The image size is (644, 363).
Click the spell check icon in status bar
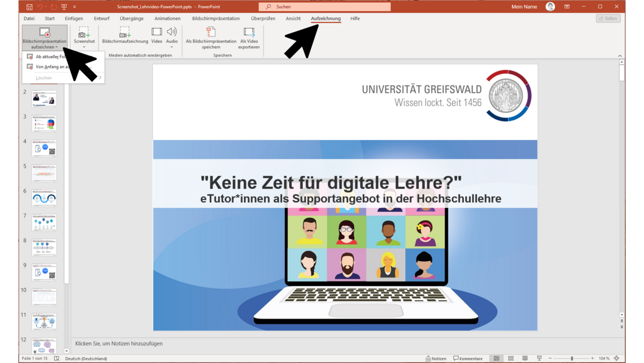[56, 358]
